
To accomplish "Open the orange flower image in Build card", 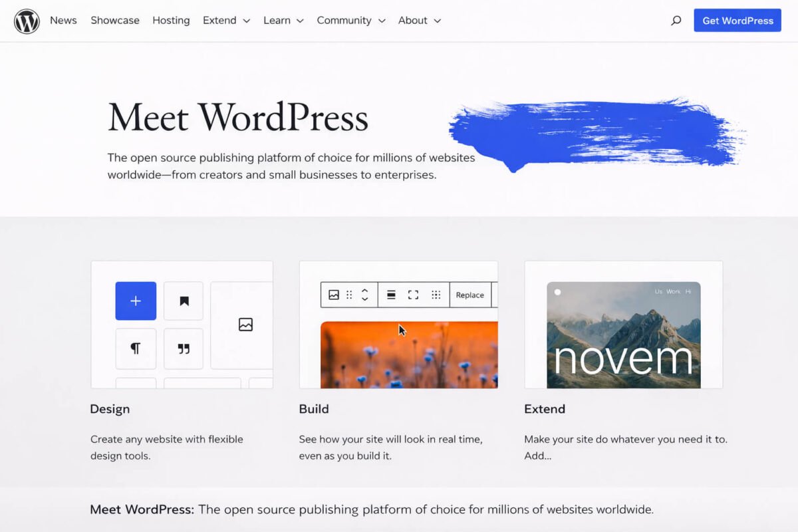I will pyautogui.click(x=409, y=355).
